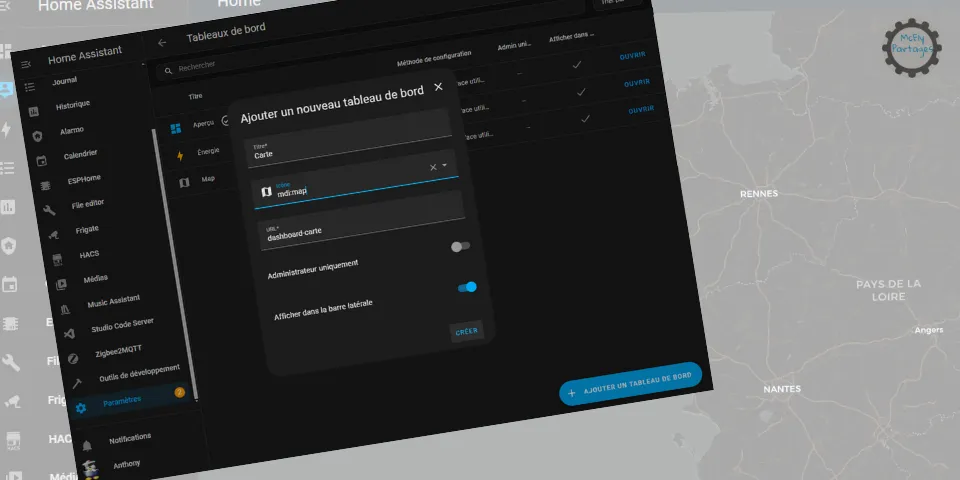Click the File editor wrench icon
This screenshot has height=480, width=960.
coord(49,210)
